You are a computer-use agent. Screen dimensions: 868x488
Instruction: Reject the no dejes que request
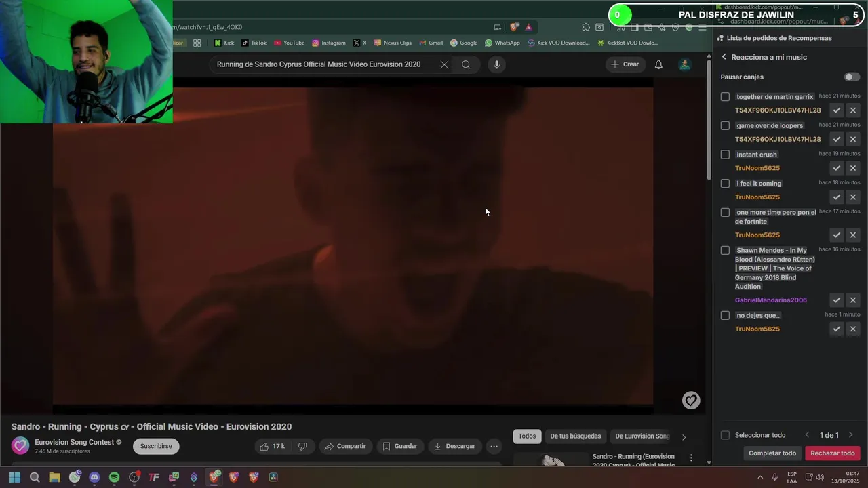pyautogui.click(x=853, y=329)
